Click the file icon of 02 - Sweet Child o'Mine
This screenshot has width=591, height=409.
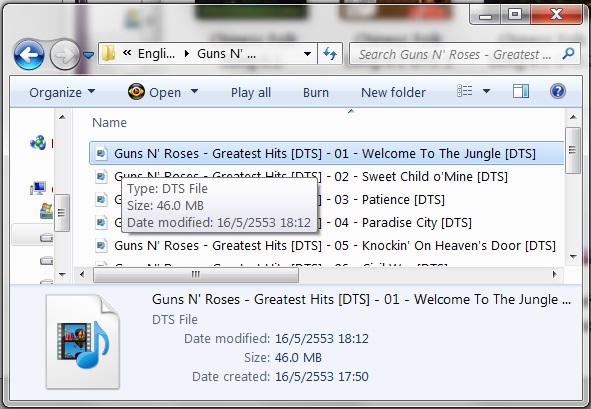[101, 176]
